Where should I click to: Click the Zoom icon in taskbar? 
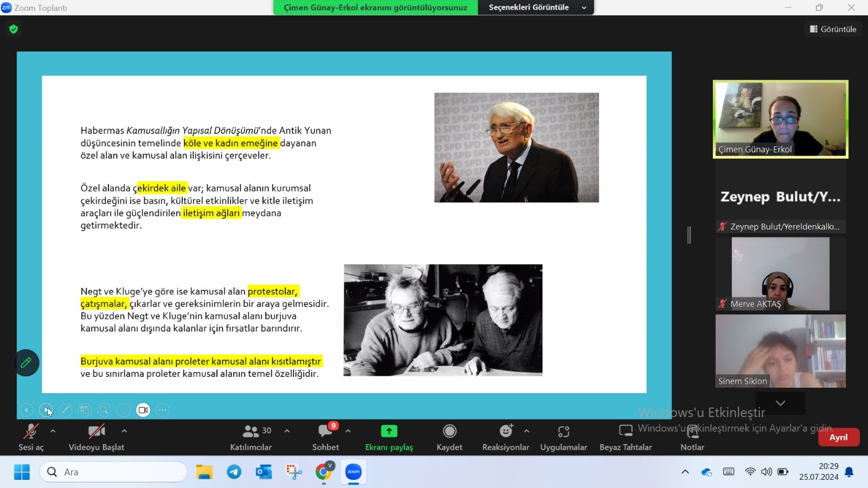[354, 472]
